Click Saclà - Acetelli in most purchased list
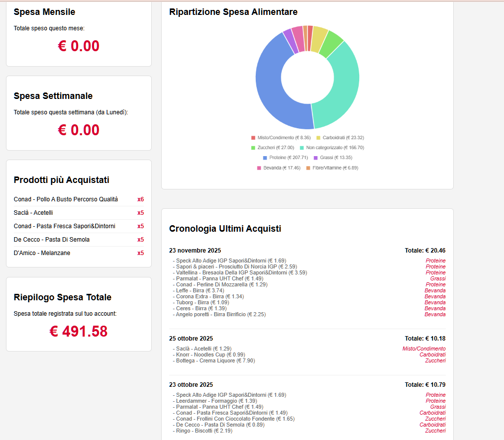This screenshot has width=504, height=440. click(x=33, y=213)
